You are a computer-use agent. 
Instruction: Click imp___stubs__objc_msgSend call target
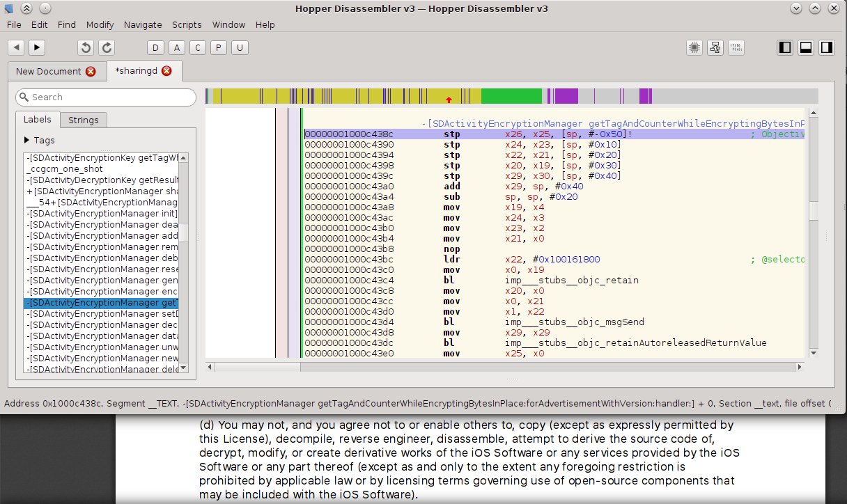(x=575, y=322)
